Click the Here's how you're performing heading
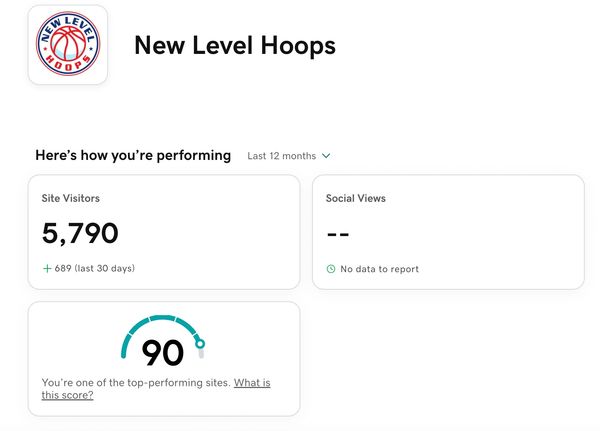600x431 pixels. 133,156
